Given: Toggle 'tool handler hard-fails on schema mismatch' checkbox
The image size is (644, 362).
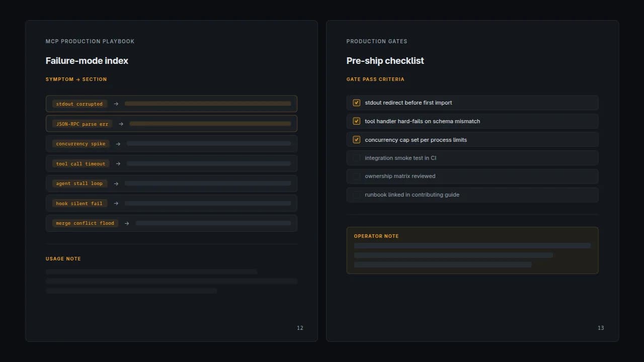Looking at the screenshot, I should click(x=356, y=121).
